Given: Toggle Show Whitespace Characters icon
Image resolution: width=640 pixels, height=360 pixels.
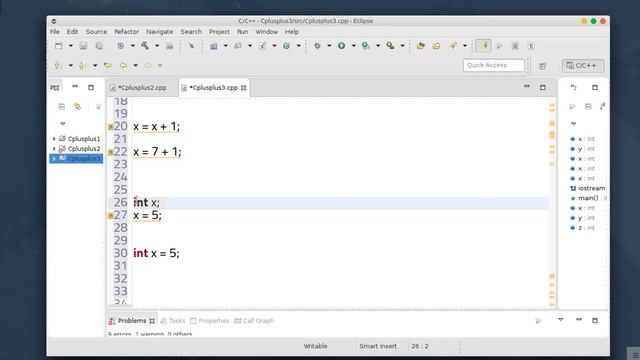Looking at the screenshot, I should point(531,46).
